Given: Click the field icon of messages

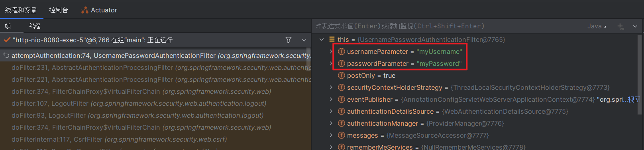Looking at the screenshot, I should click(x=342, y=135).
